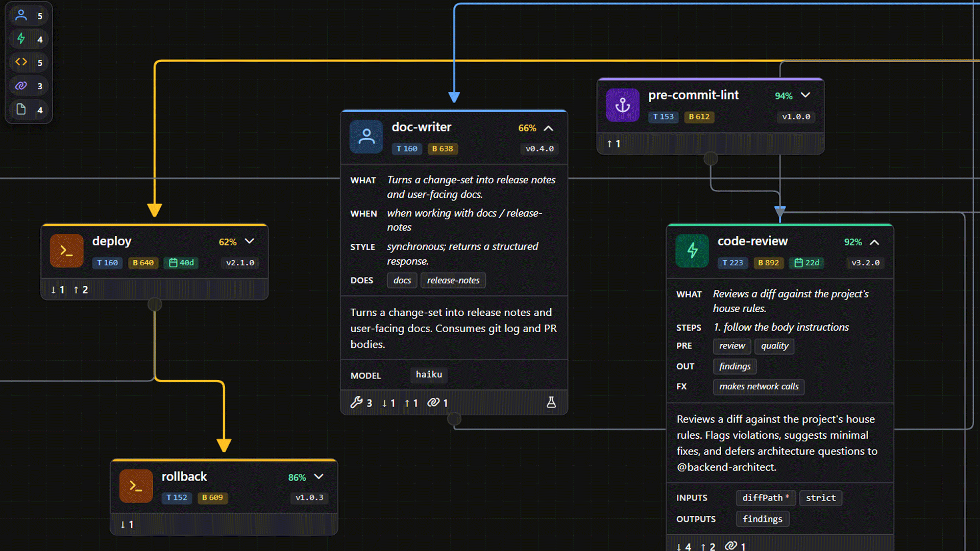Click the B 638 badge on doc-writer
980x551 pixels.
point(443,149)
